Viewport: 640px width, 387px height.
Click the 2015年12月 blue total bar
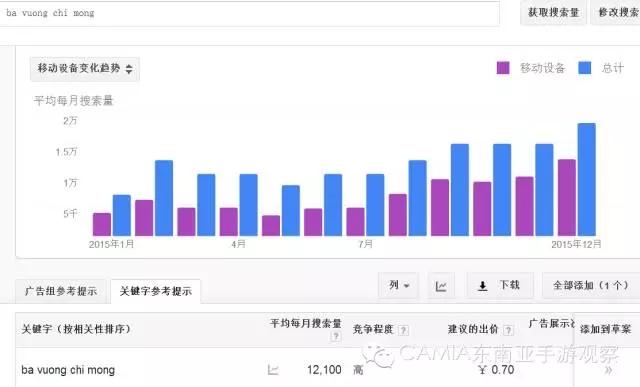tap(587, 179)
